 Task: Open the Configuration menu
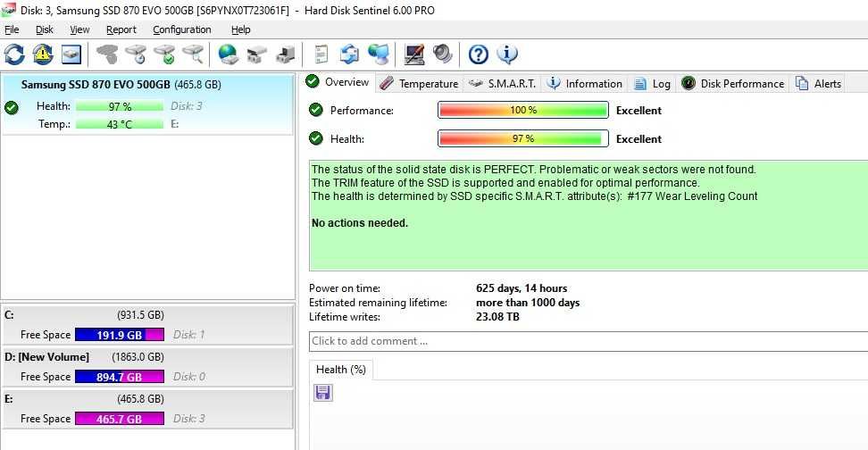(182, 29)
